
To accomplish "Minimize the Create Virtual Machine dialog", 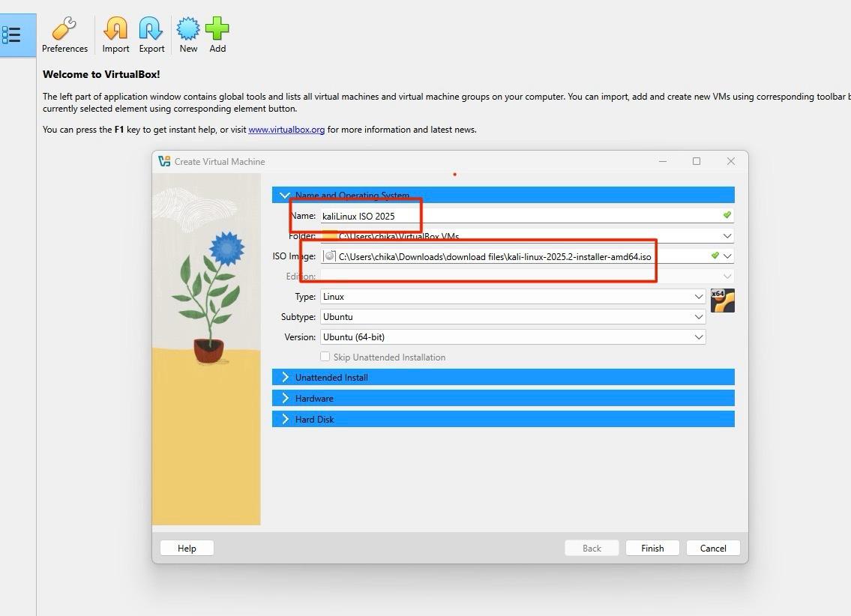I will [663, 161].
